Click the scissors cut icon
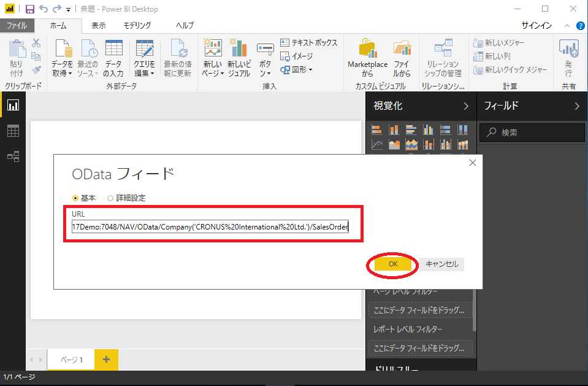The width and height of the screenshot is (588, 386). click(36, 43)
